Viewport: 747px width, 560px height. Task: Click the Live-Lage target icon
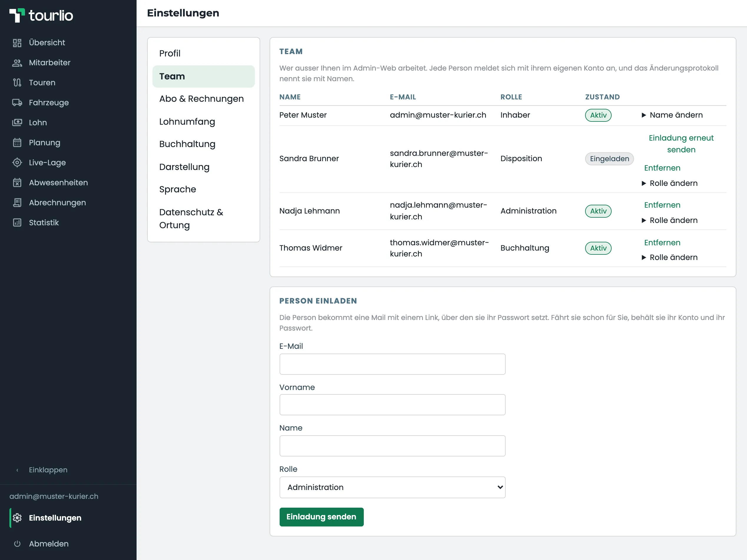[17, 163]
